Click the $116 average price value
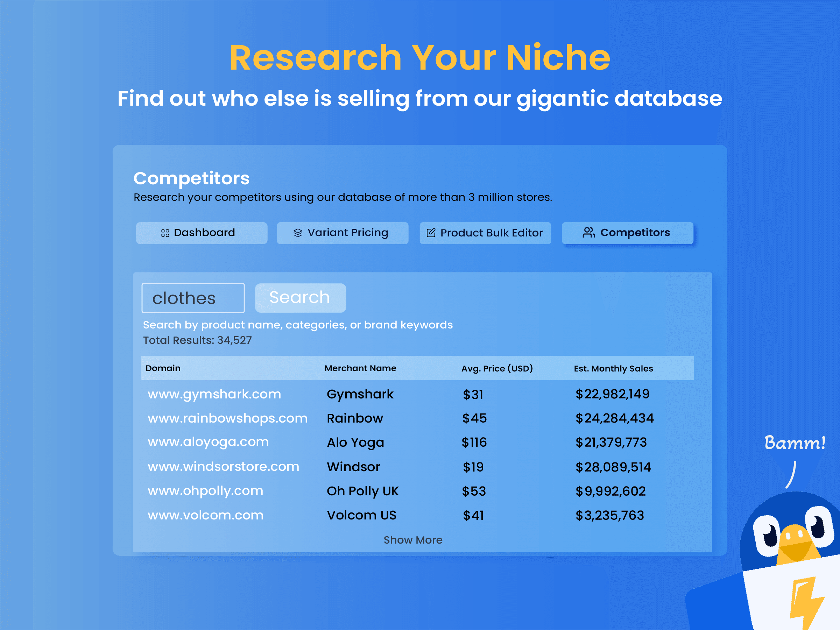Screen dimensions: 840x630 [474, 443]
